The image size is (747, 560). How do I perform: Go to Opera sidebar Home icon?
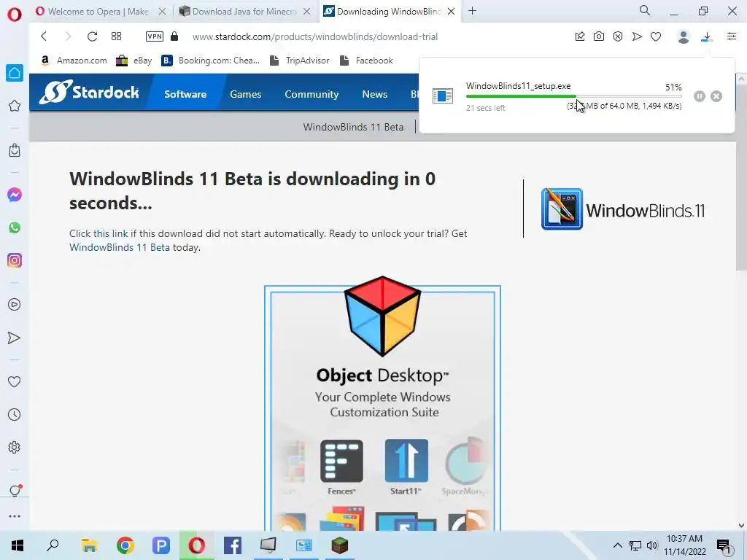pos(15,73)
